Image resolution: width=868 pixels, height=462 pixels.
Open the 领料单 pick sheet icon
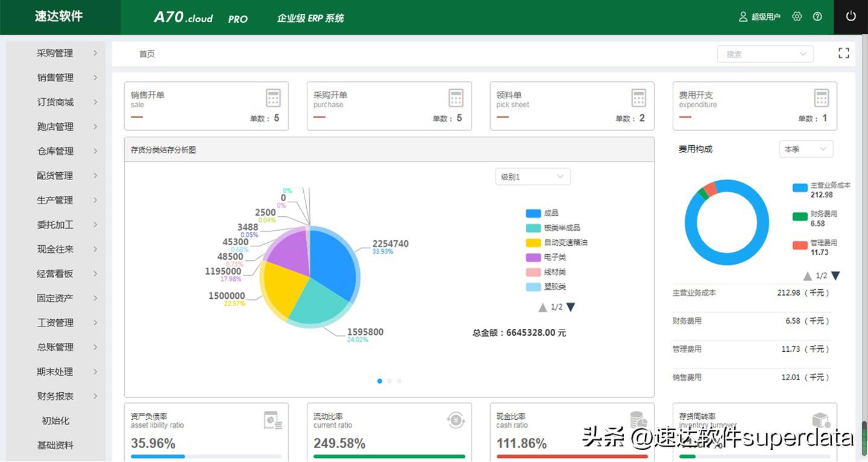(x=638, y=98)
